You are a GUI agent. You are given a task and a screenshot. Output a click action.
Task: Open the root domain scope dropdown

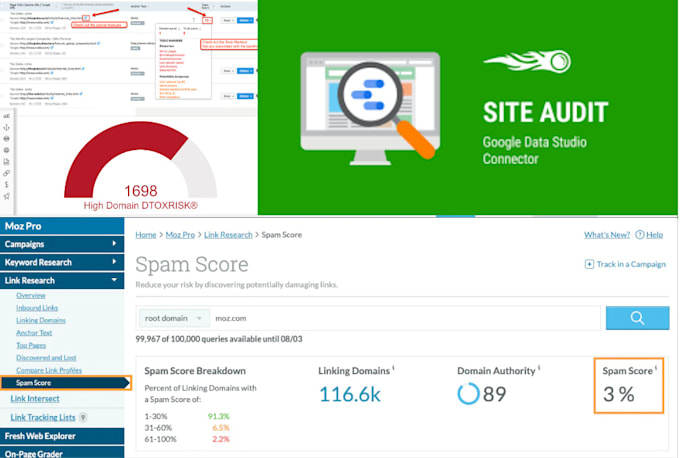click(x=174, y=318)
